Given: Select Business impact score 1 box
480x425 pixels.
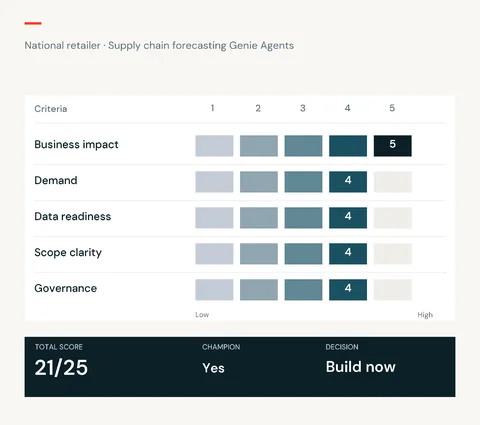Looking at the screenshot, I should (214, 146).
